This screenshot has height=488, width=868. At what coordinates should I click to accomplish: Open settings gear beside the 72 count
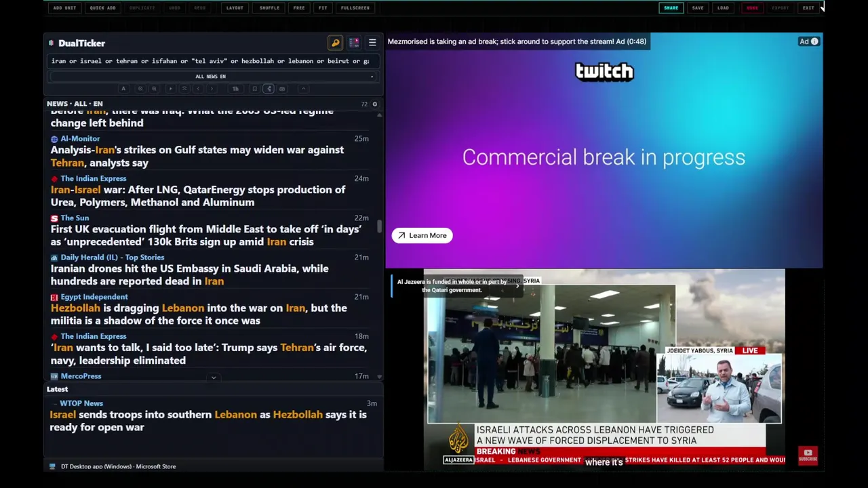(374, 104)
